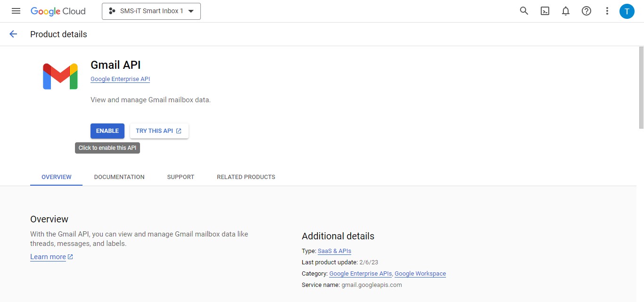Open the three-dot settings and utilities menu

(607, 11)
